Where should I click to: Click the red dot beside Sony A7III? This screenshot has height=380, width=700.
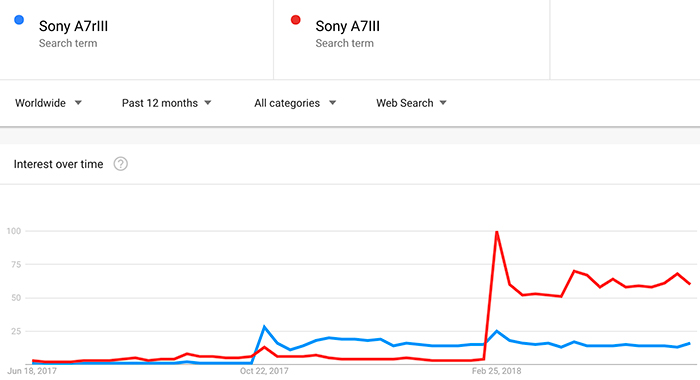click(296, 20)
